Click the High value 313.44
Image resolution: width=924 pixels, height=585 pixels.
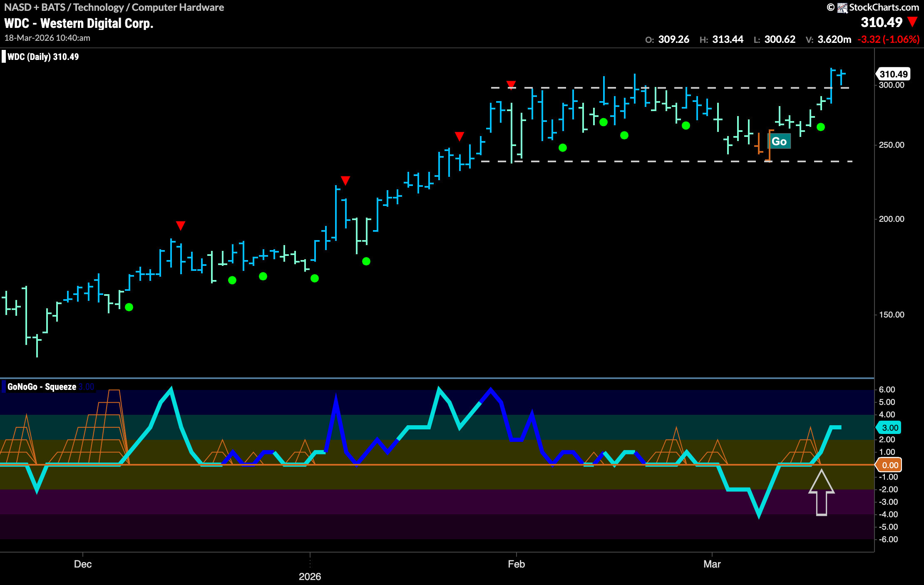[x=728, y=40]
